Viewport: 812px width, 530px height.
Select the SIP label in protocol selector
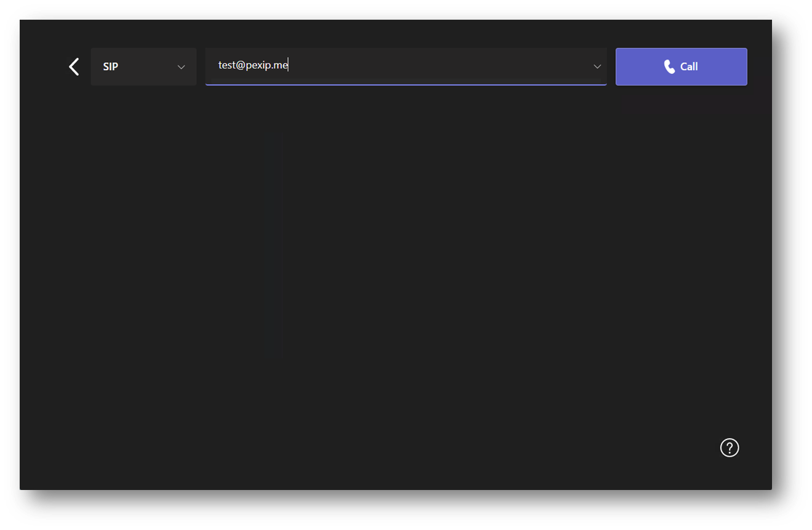pyautogui.click(x=111, y=66)
